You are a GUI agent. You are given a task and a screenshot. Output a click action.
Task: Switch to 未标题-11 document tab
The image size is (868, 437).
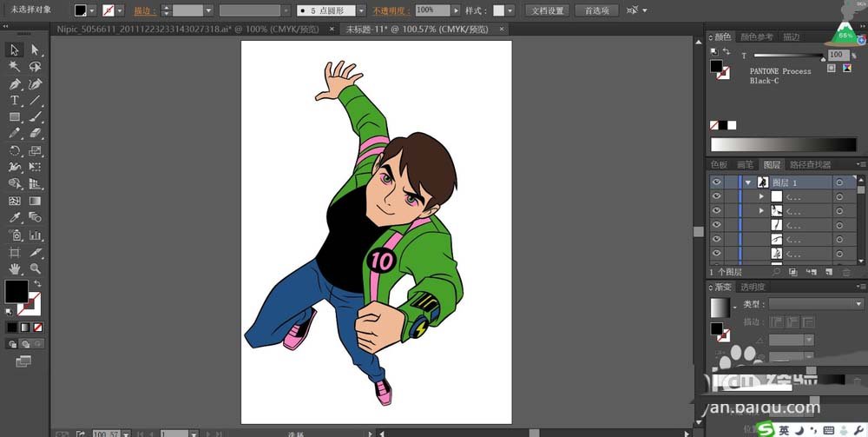point(417,29)
